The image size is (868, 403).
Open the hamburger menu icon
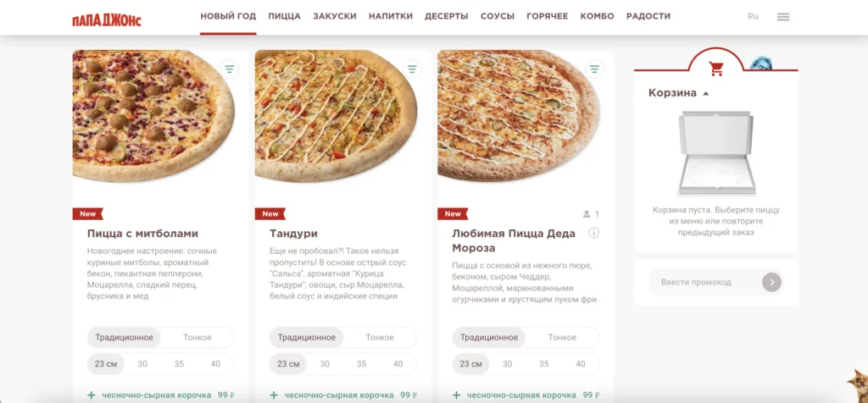click(782, 17)
